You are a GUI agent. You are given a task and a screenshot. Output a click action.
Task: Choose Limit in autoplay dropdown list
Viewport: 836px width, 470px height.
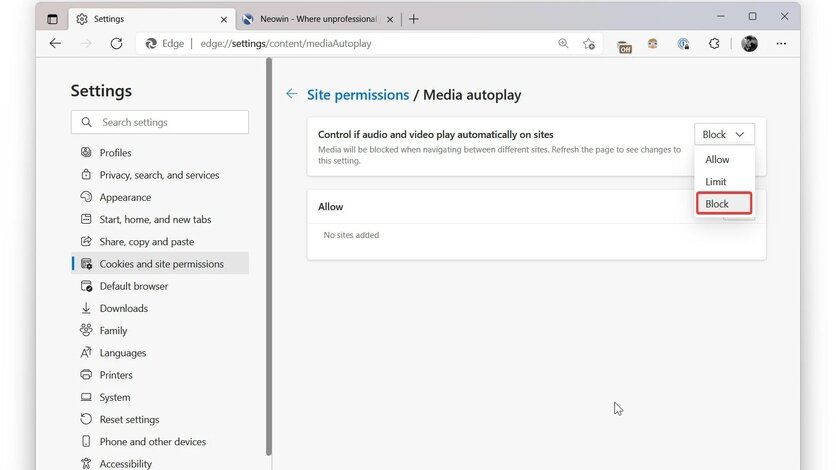(724, 182)
